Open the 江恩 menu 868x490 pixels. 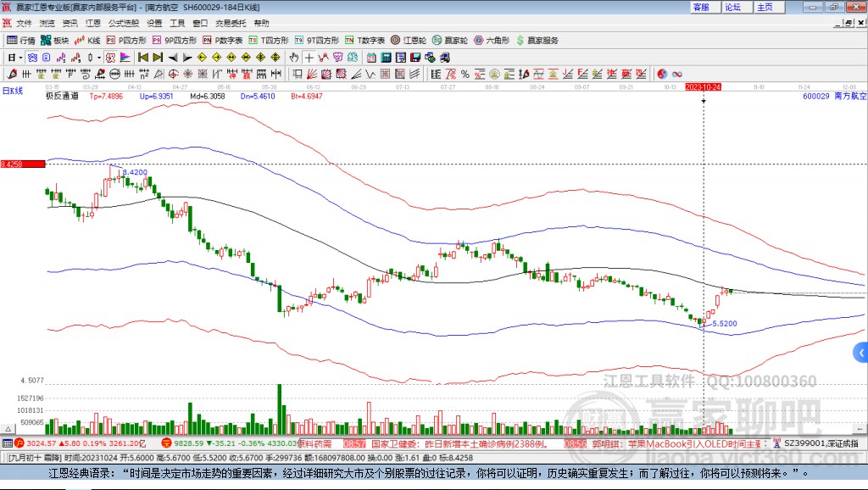[x=92, y=23]
